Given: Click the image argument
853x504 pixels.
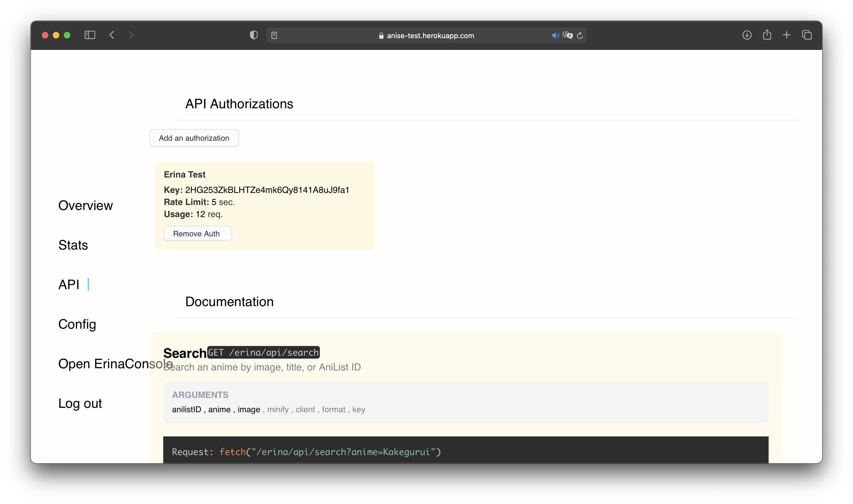Looking at the screenshot, I should pos(249,409).
